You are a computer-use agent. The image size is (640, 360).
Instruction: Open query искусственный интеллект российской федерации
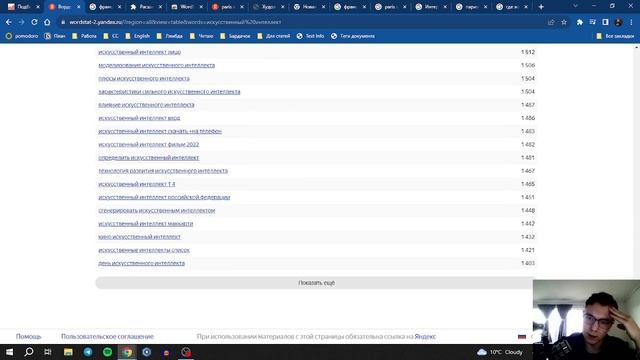point(164,197)
